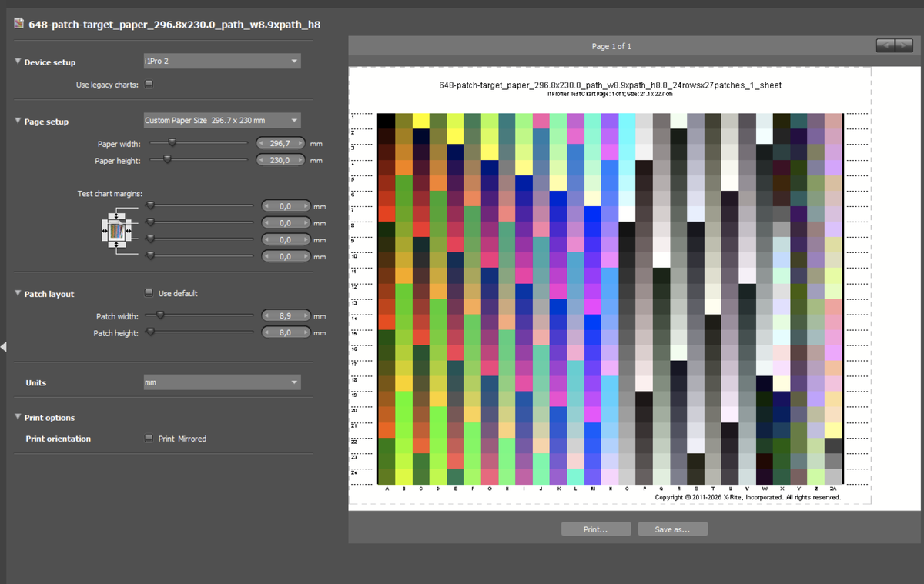
Task: Click the app icon beside the chart title
Action: (19, 24)
